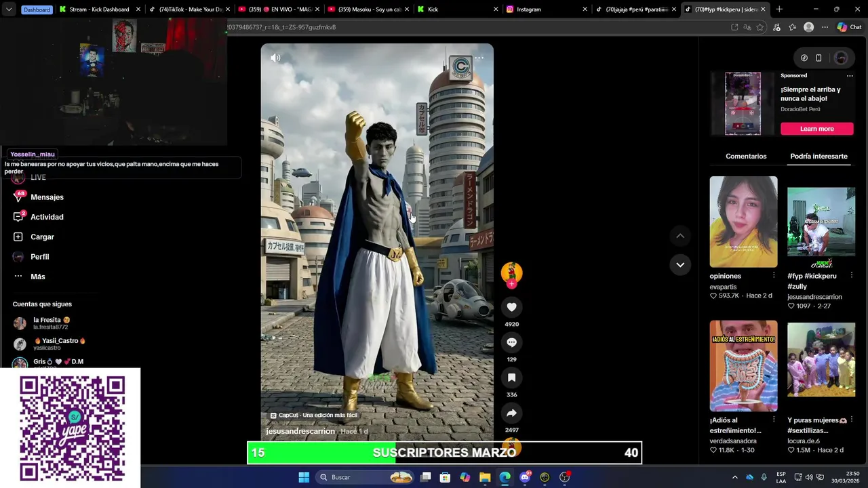Save the video with the bookmark icon

tap(511, 378)
